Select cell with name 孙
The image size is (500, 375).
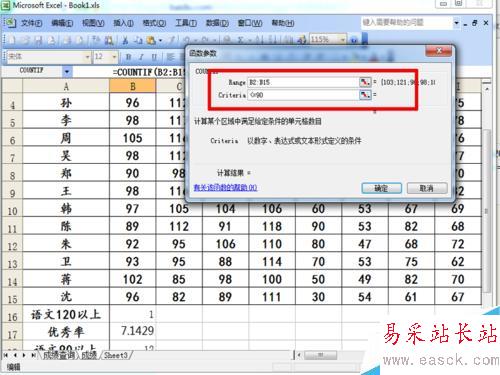(66, 103)
